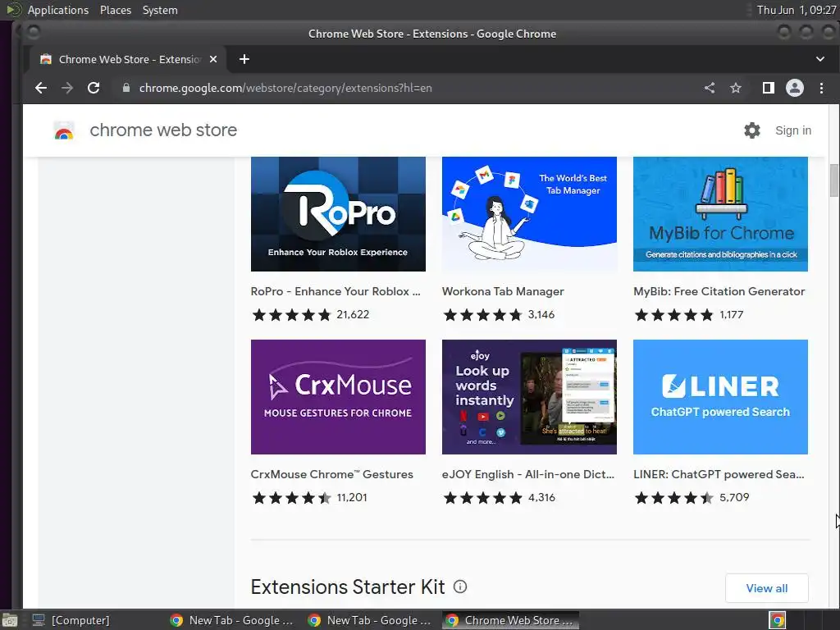Image resolution: width=840 pixels, height=630 pixels.
Task: Click LINER star rating
Action: click(674, 498)
